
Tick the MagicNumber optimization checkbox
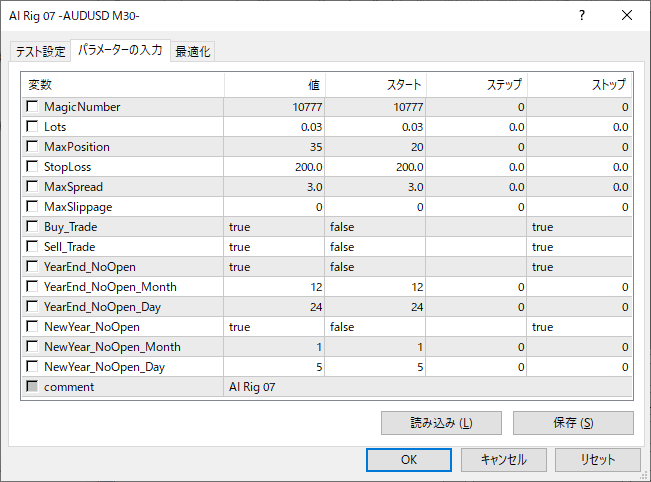click(x=32, y=106)
